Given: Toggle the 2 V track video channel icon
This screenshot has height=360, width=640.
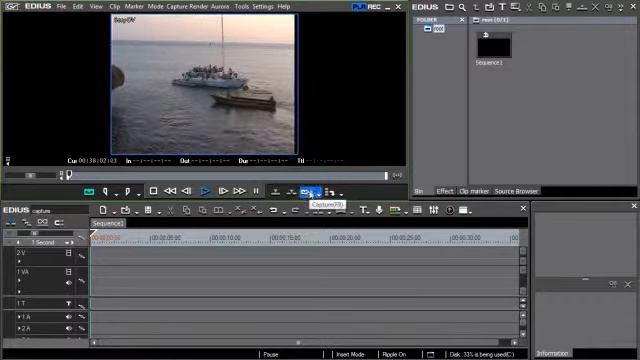Looking at the screenshot, I should coord(69,253).
